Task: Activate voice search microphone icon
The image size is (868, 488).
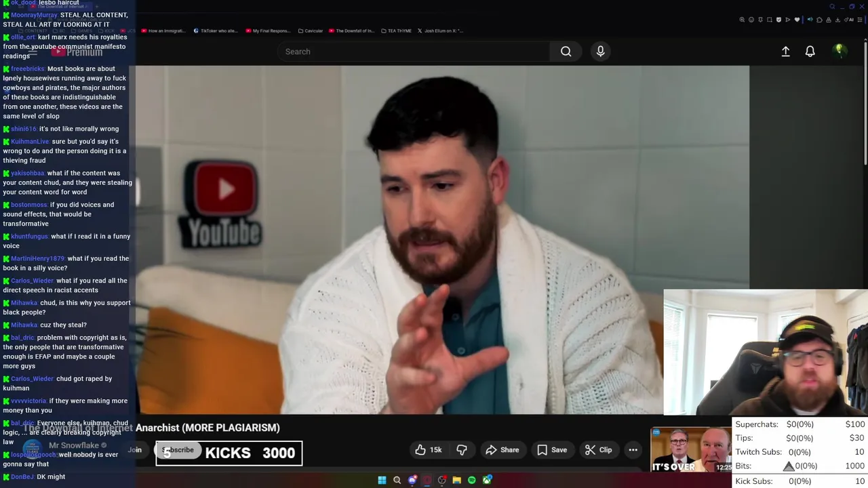Action: point(600,52)
